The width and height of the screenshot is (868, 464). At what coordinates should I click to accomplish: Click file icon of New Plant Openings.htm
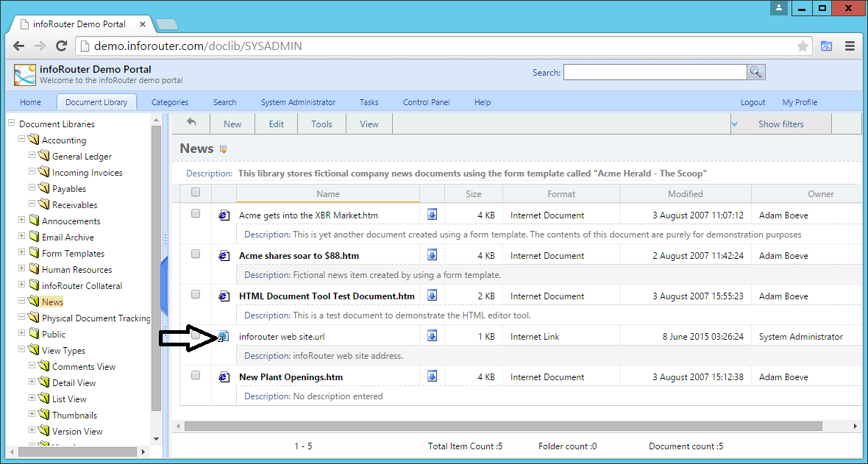tap(224, 376)
